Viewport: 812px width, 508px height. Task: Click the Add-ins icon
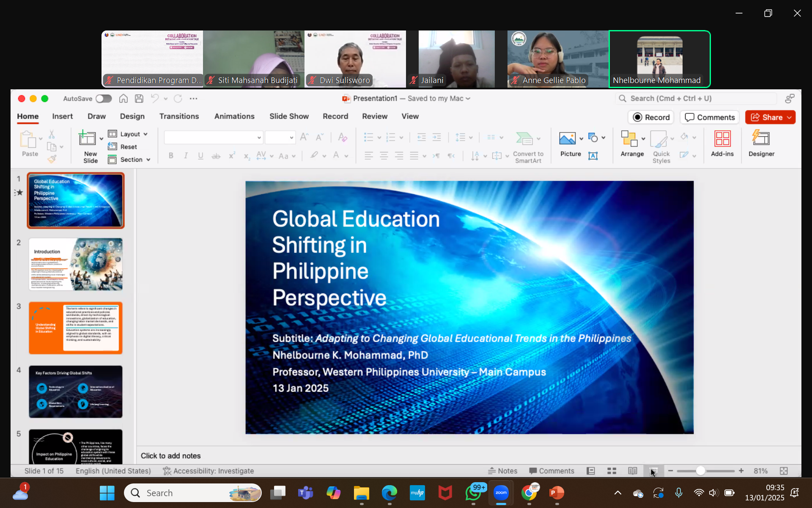click(722, 139)
